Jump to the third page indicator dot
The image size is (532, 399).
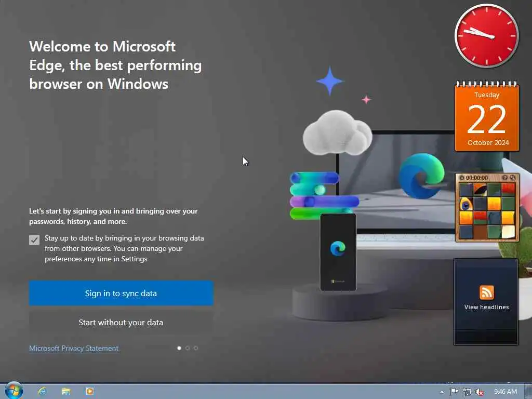pyautogui.click(x=196, y=348)
